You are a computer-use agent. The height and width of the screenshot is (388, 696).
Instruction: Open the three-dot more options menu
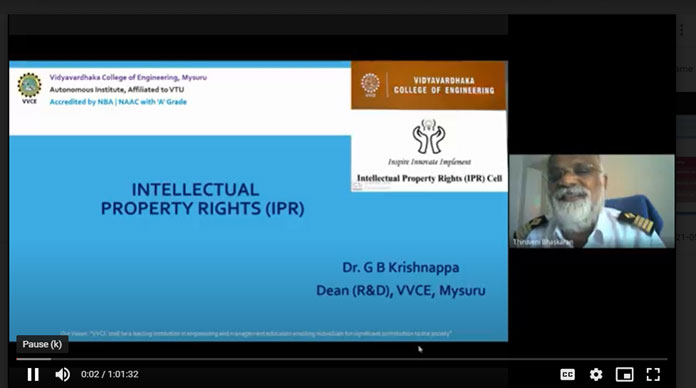coord(682,30)
